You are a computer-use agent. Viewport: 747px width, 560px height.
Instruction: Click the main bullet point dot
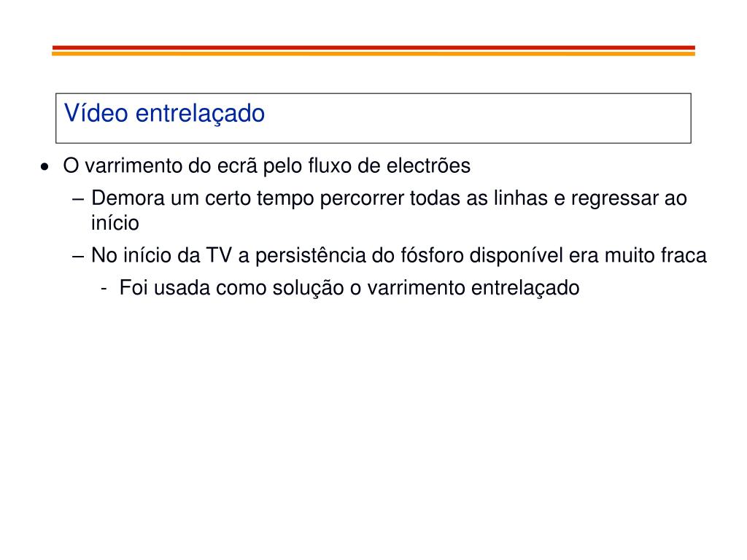[44, 167]
